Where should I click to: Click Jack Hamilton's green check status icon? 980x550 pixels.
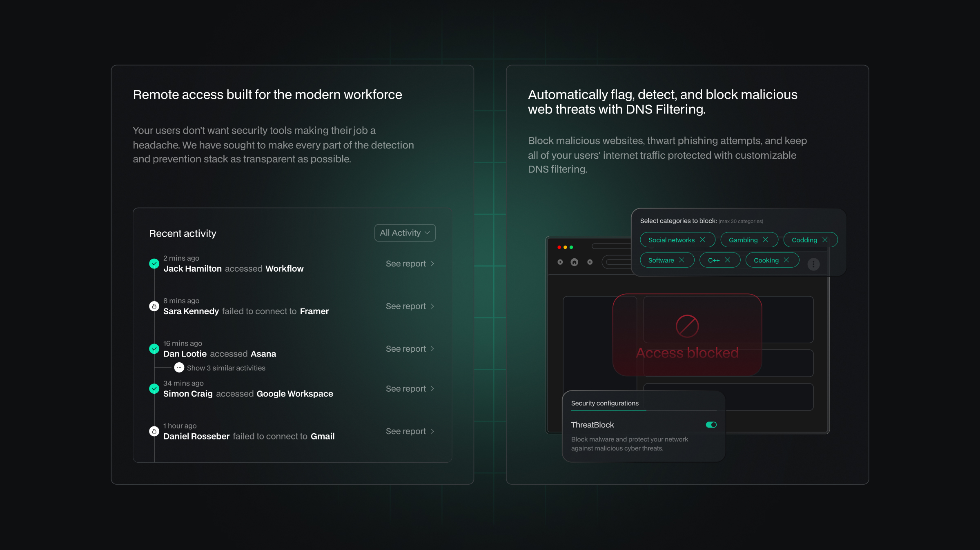tap(154, 264)
